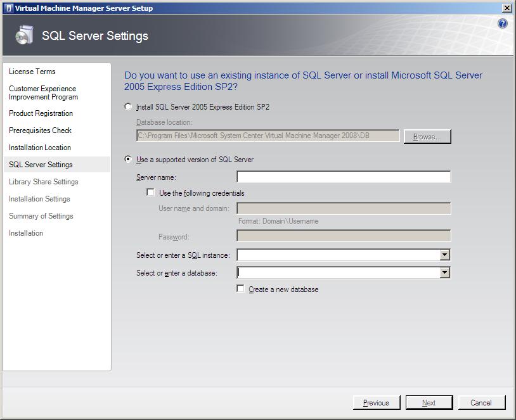This screenshot has width=516, height=420.
Task: Click the blue help question mark icon
Action: [503, 23]
